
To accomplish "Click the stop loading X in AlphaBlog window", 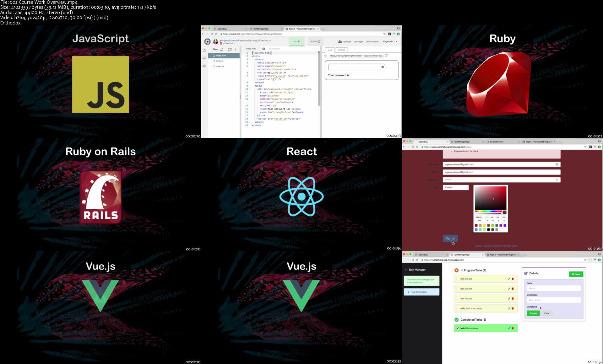I will [x=413, y=147].
